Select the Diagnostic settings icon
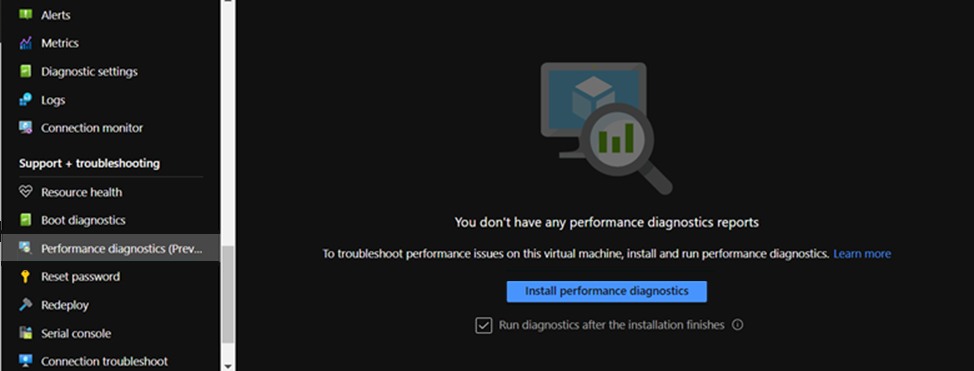Screen dimensions: 974x371 pyautogui.click(x=25, y=71)
